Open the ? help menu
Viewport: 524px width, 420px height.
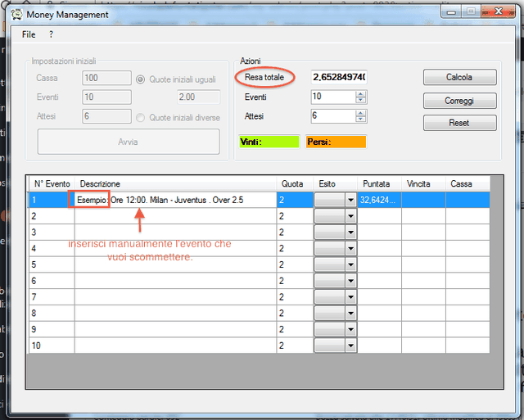(x=51, y=34)
